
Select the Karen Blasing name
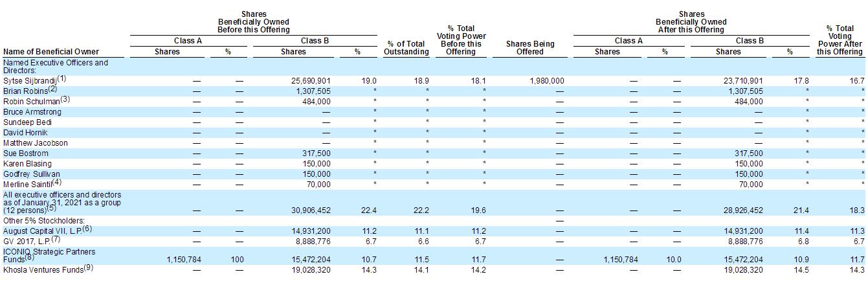tap(27, 164)
